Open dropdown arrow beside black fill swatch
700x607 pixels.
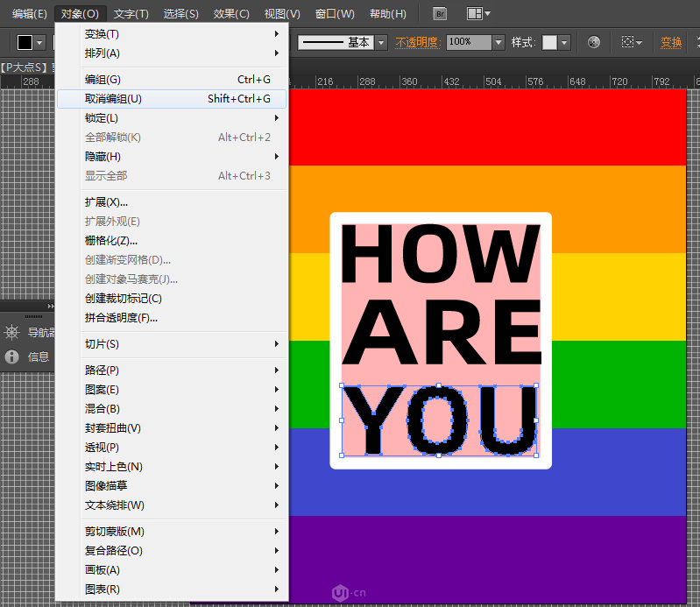[39, 42]
